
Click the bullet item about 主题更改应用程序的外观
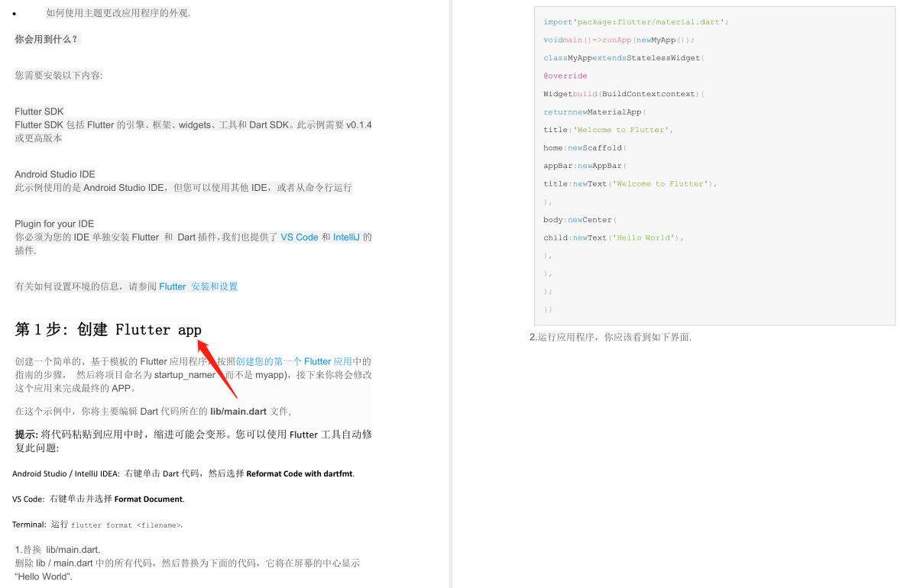tap(115, 12)
